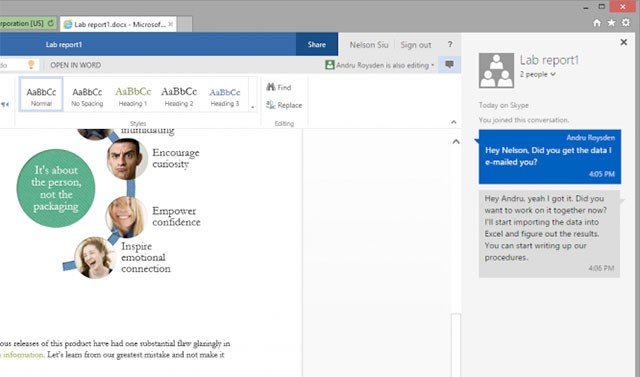Click the Empower confidence face photo
Screen dimensions: 640x377
point(126,217)
